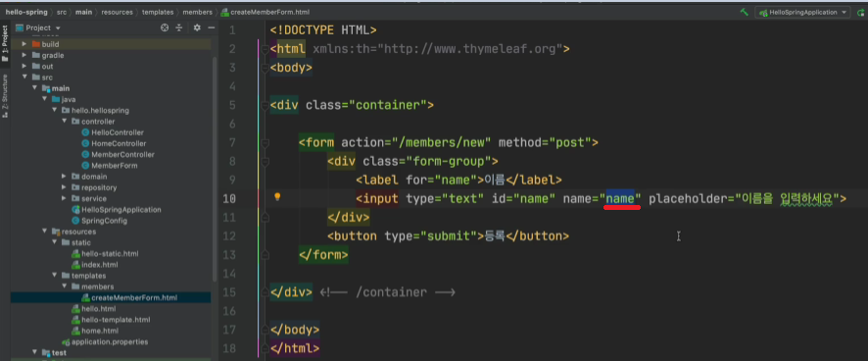
Task: Expand the build folder arrow
Action: (24, 44)
